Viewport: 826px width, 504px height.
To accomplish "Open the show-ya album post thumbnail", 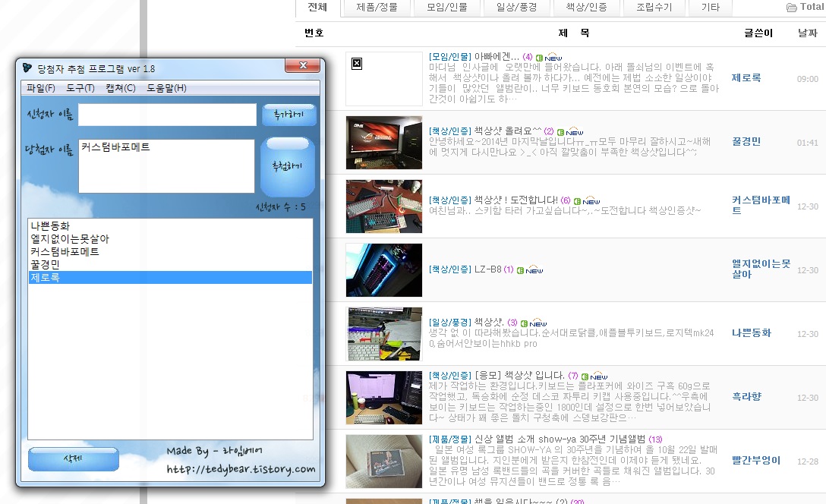I will click(384, 461).
